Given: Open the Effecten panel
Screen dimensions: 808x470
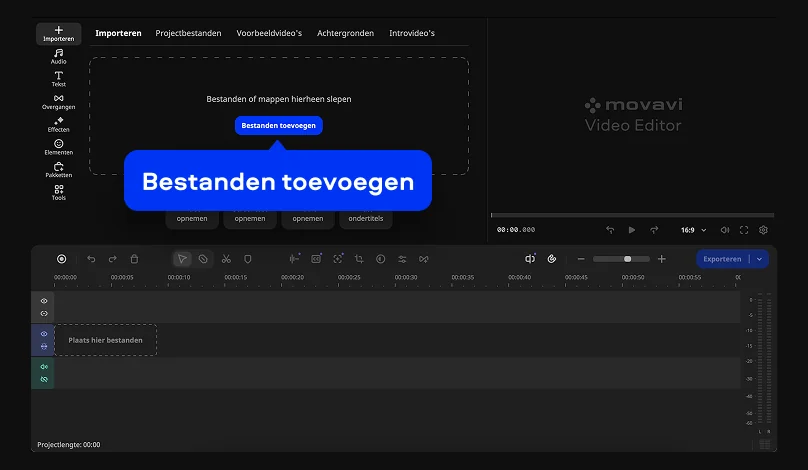Looking at the screenshot, I should 58,125.
